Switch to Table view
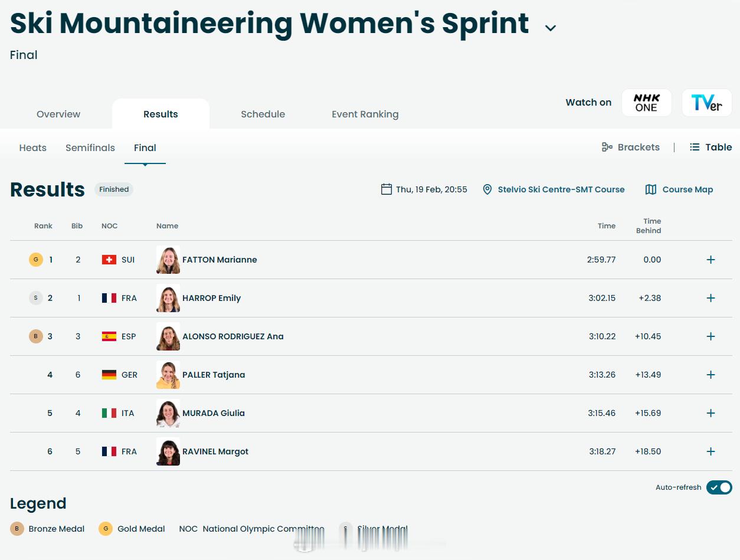Screen dimensions: 740x560 tap(710, 147)
